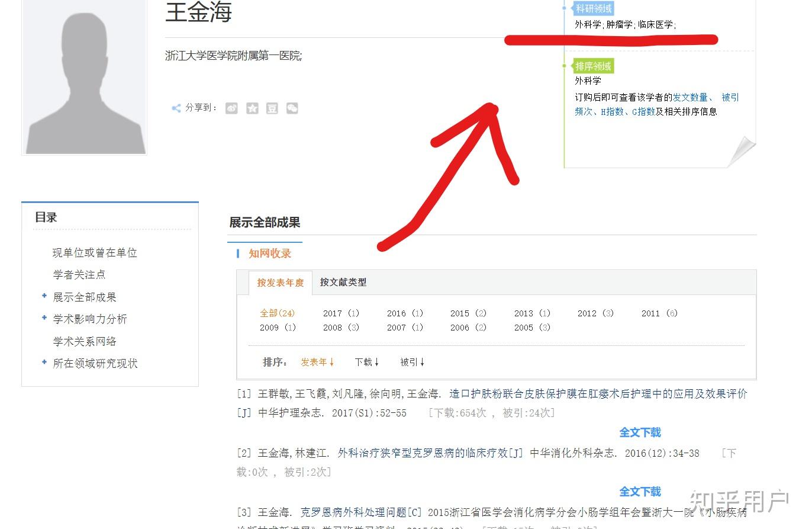The width and height of the screenshot is (812, 529).
Task: Expand 学术影响力分析 in the 目录 tree
Action: coord(44,318)
